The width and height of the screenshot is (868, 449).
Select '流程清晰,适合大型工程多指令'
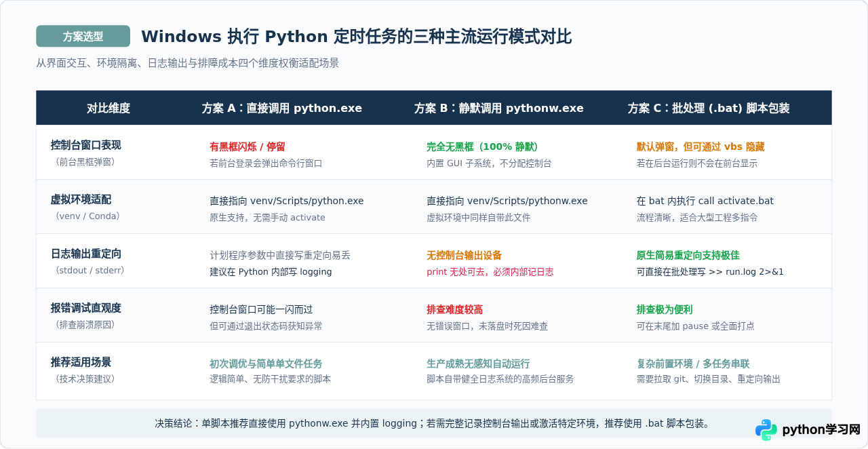[x=696, y=218]
